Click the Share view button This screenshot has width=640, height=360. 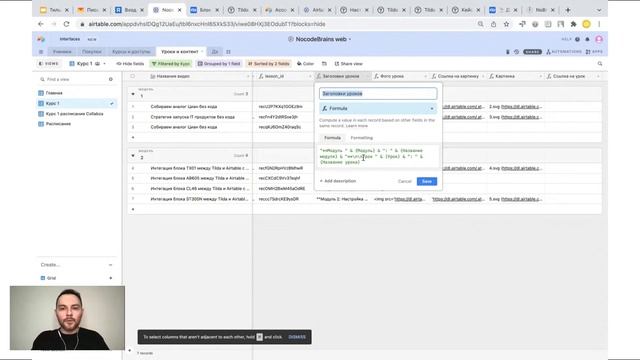(349, 64)
